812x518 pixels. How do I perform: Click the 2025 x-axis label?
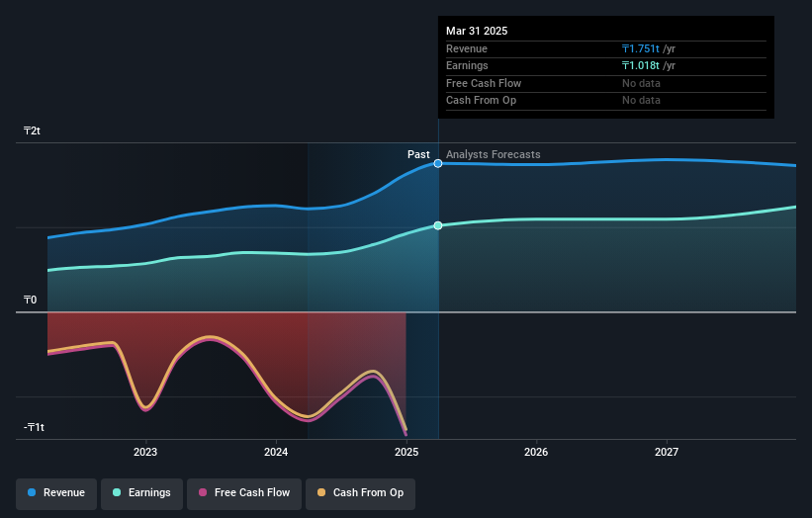(x=406, y=452)
